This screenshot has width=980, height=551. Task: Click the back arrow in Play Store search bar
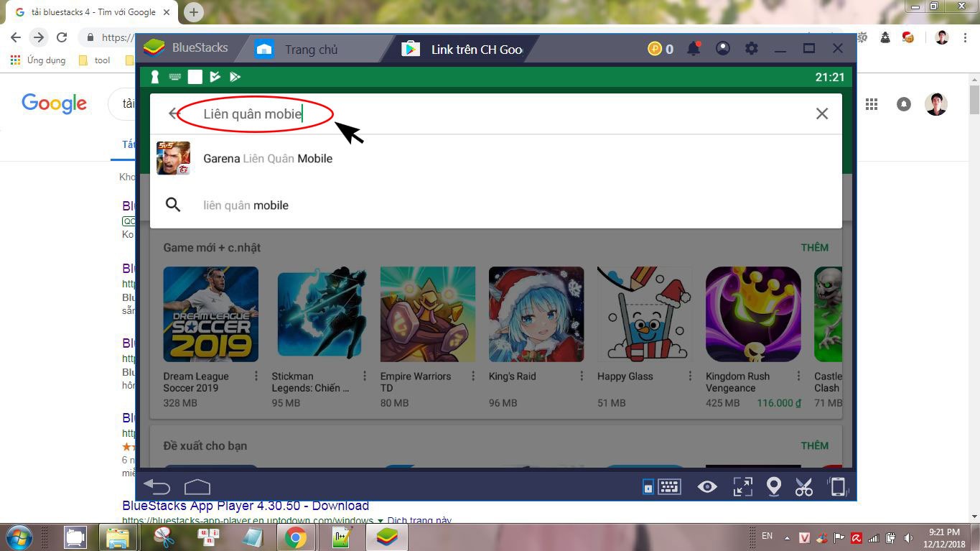click(173, 114)
